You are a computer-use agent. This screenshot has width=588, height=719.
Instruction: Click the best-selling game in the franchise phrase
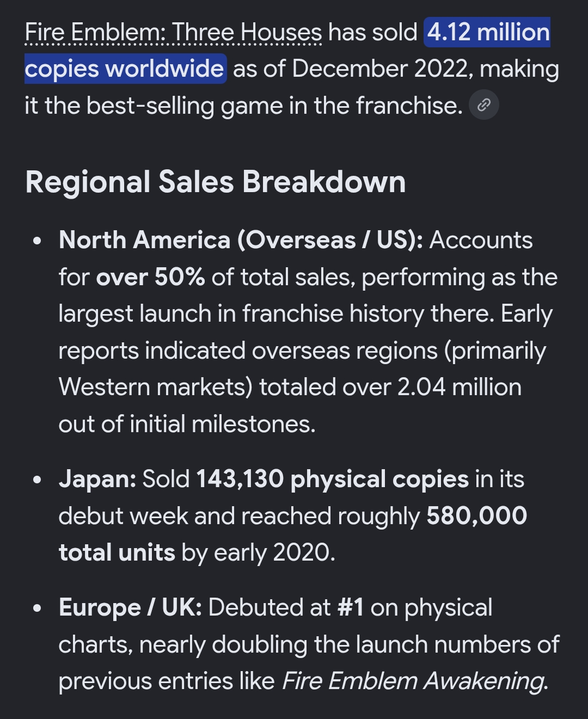274,106
